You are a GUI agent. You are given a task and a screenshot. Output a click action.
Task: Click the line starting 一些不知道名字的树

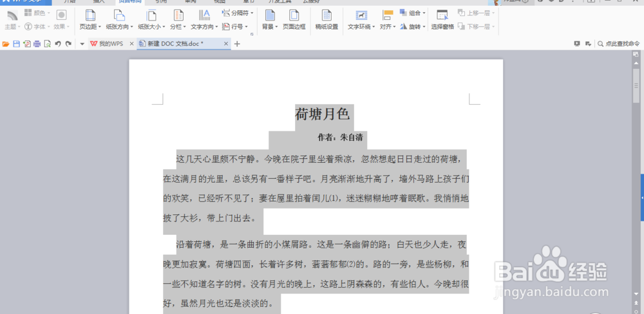pyautogui.click(x=316, y=284)
